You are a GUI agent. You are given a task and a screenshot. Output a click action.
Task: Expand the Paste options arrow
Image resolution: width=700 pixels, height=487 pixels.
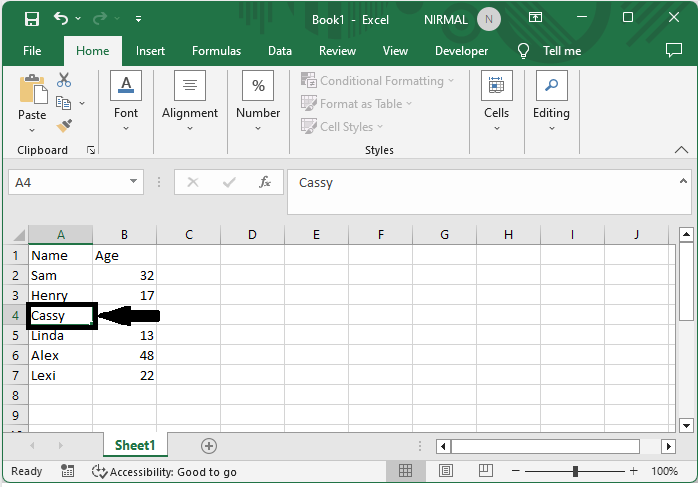pyautogui.click(x=32, y=130)
